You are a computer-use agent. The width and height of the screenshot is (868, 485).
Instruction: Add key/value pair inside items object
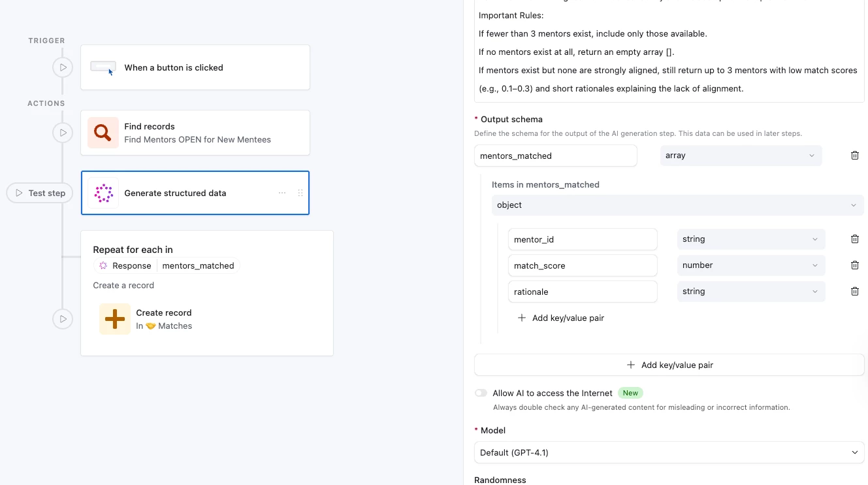tap(560, 318)
